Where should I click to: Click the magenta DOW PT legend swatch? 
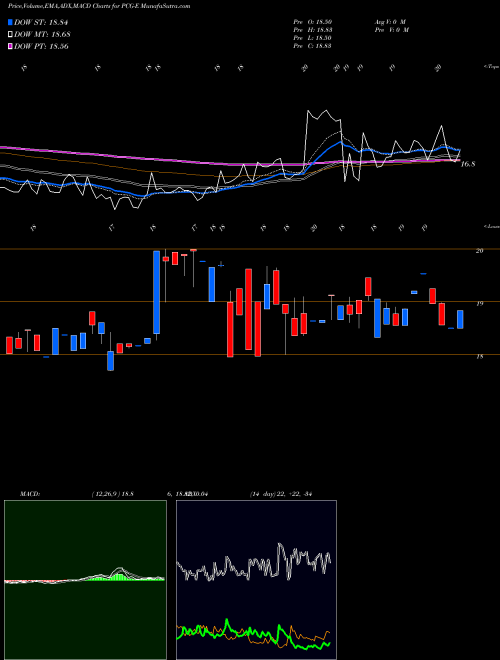click(11, 46)
